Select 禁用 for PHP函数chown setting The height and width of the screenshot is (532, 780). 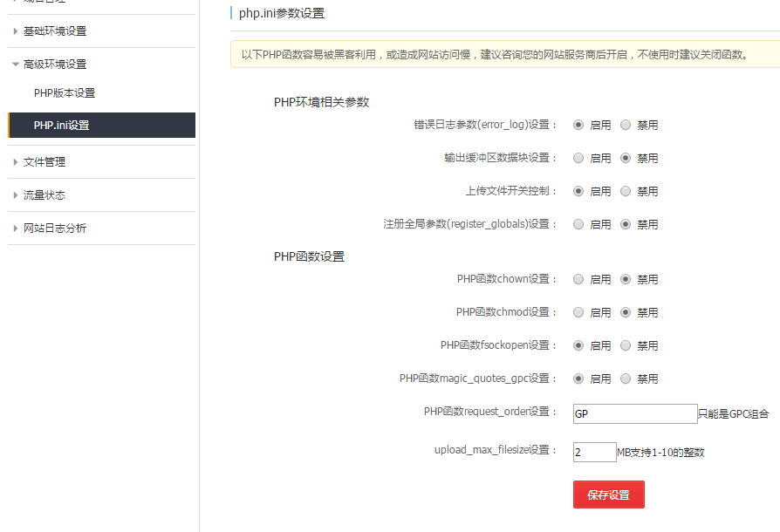coord(626,280)
